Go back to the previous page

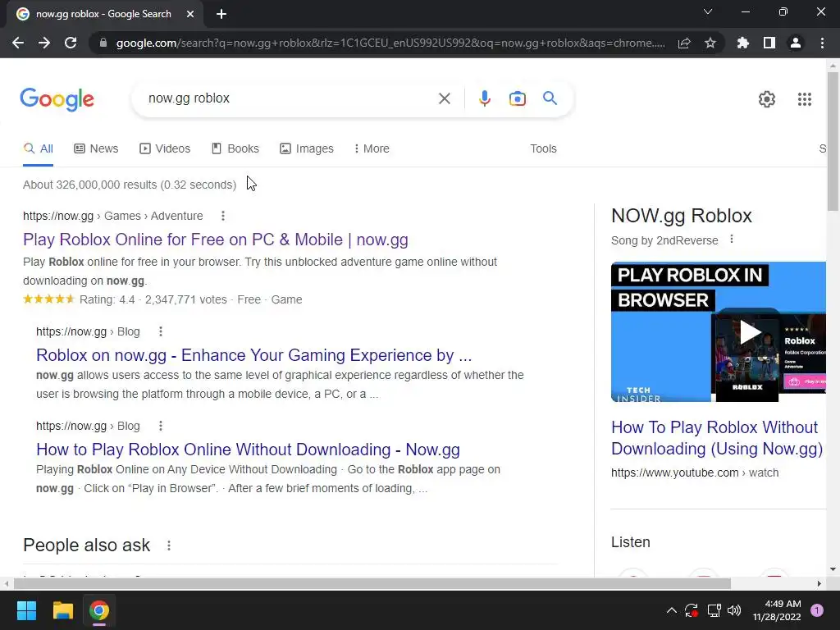click(x=18, y=43)
